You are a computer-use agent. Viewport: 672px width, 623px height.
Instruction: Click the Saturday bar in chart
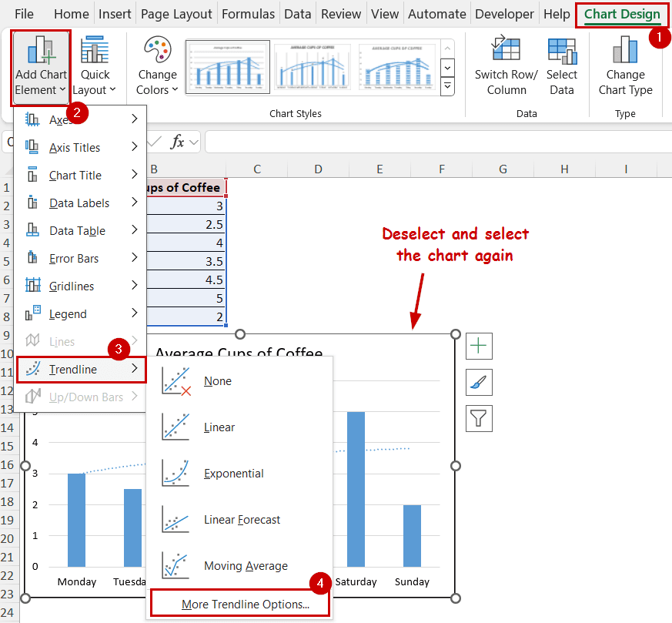[356, 489]
